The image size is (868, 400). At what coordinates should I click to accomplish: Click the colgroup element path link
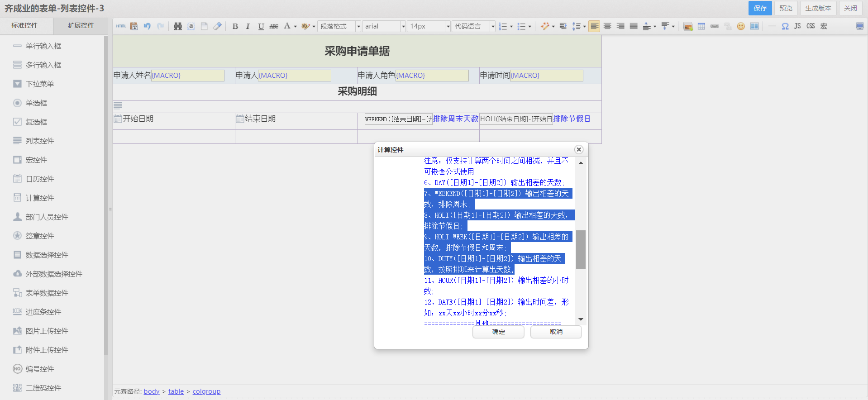206,391
